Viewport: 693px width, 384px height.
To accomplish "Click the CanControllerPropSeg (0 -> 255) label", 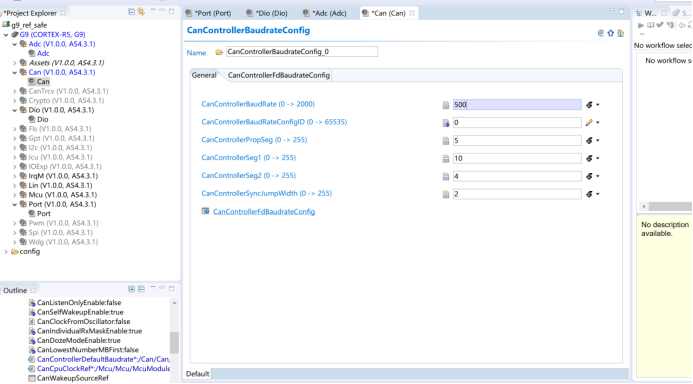I will (x=254, y=140).
